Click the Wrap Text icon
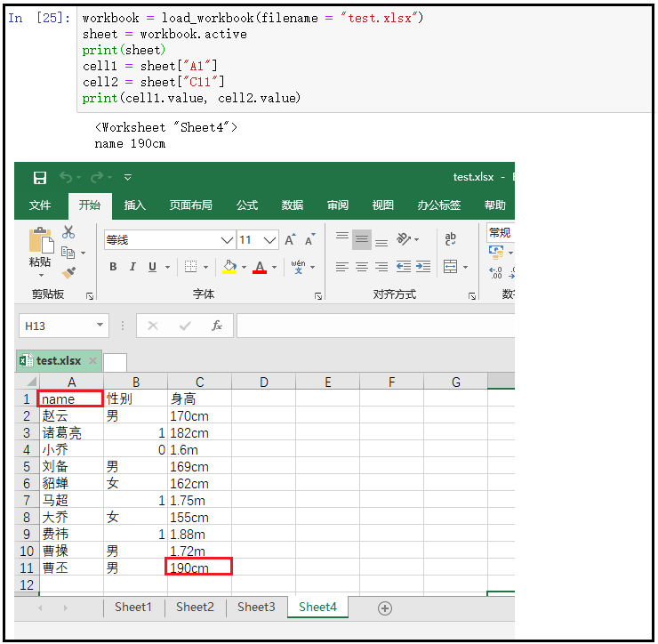Image resolution: width=658 pixels, height=644 pixels. pyautogui.click(x=450, y=239)
